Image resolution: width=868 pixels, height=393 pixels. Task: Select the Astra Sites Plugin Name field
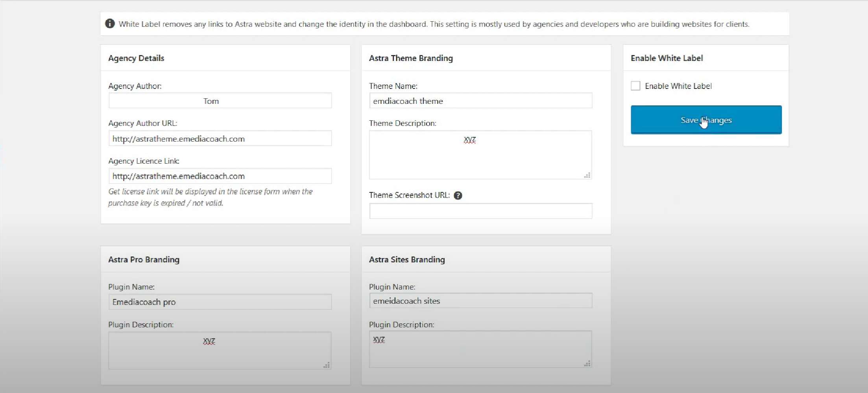(480, 301)
